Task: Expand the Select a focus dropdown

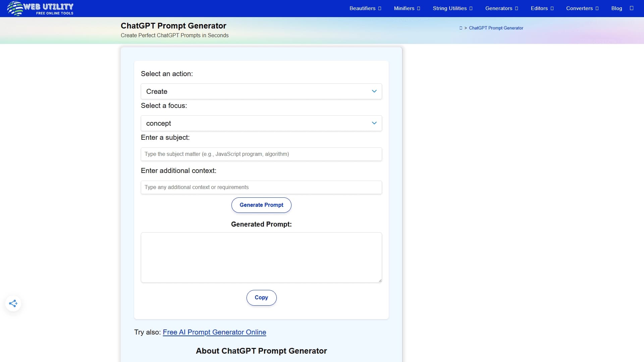Action: click(x=261, y=123)
